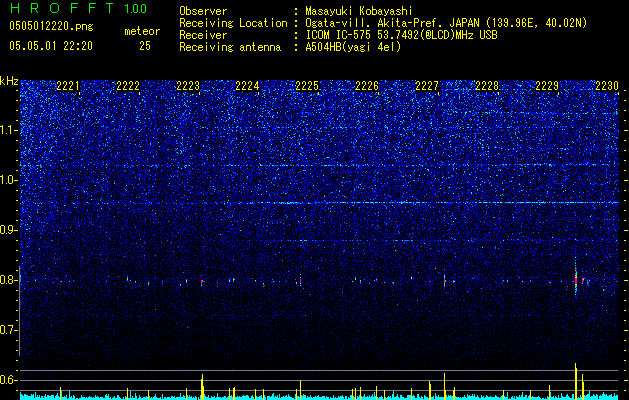Image resolution: width=629 pixels, height=400 pixels.
Task: Click the red meteor echo just after 2223
Action: (202, 282)
